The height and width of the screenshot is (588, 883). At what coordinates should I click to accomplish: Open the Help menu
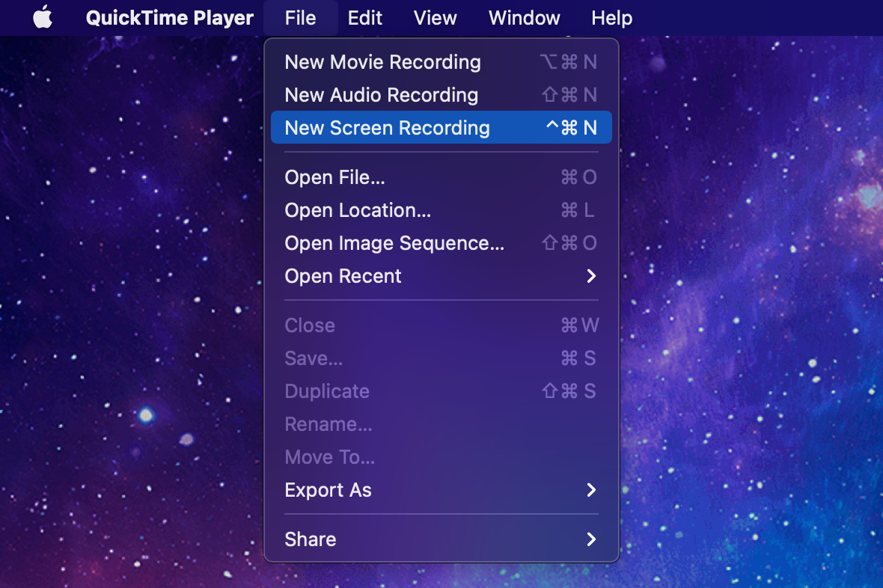[x=611, y=18]
